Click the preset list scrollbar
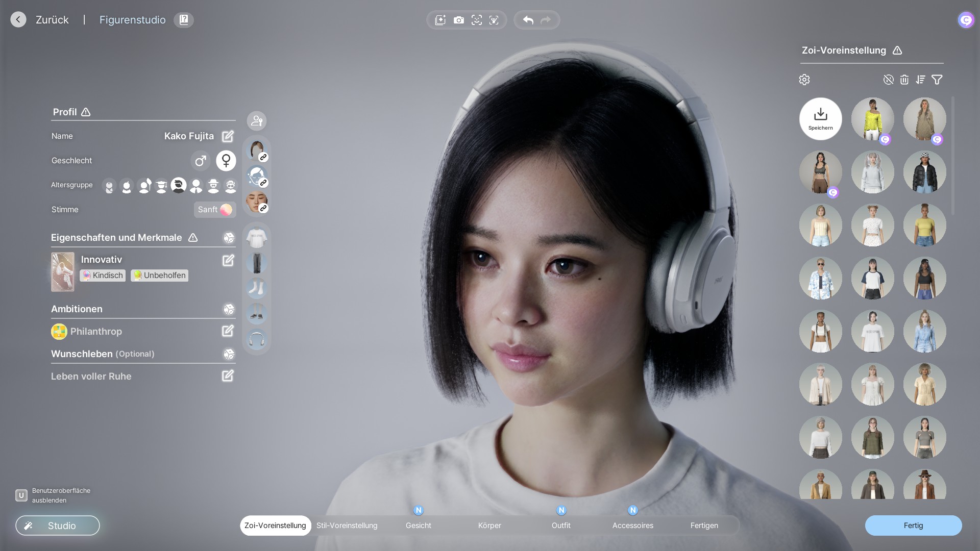The width and height of the screenshot is (980, 551). pos(953,156)
